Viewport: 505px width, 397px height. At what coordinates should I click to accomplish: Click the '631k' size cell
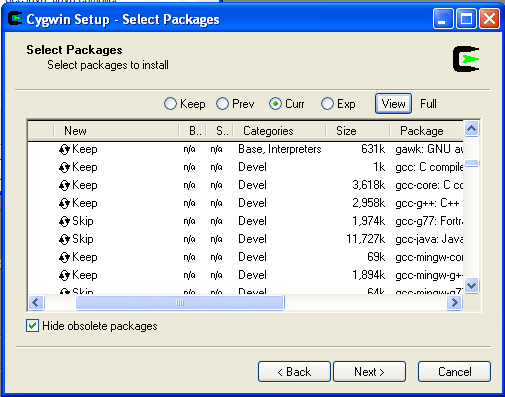point(373,149)
